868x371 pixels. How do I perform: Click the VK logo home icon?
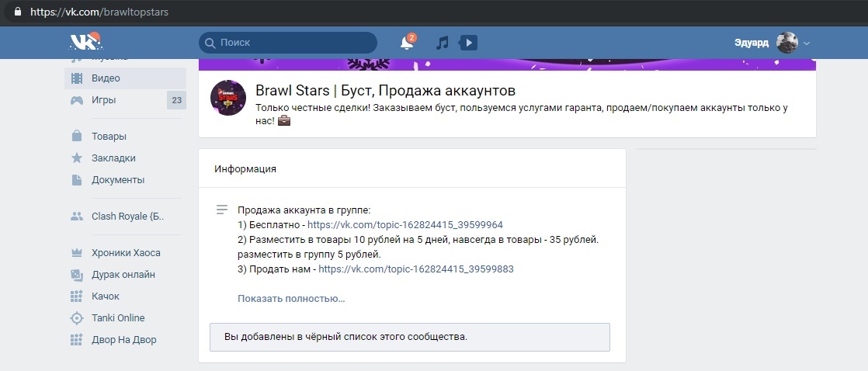[85, 43]
